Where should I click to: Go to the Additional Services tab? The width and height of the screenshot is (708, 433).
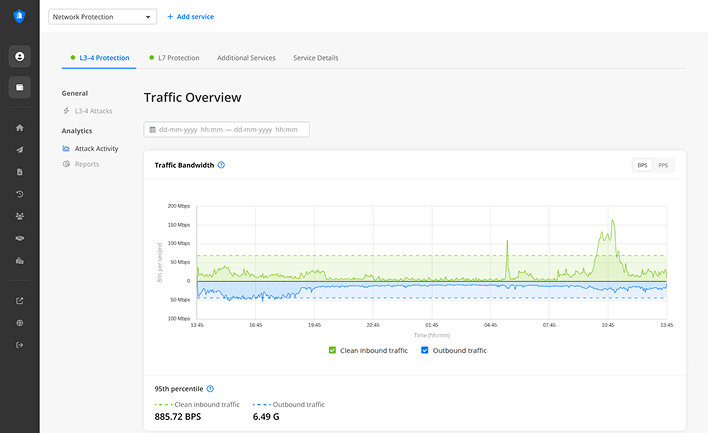(246, 58)
